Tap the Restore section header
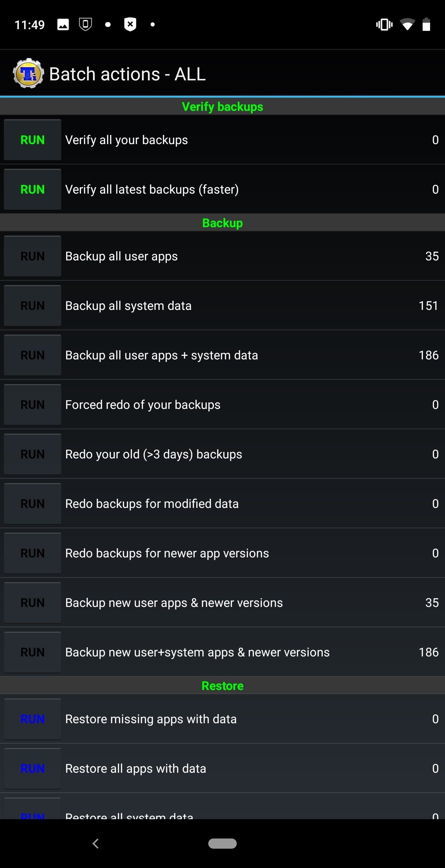This screenshot has height=868, width=445. 222,686
